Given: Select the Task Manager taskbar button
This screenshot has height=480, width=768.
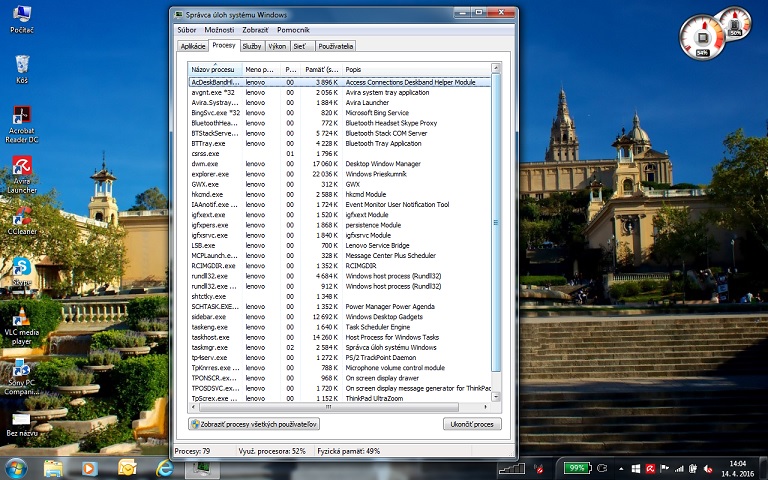Looking at the screenshot, I should click(202, 469).
